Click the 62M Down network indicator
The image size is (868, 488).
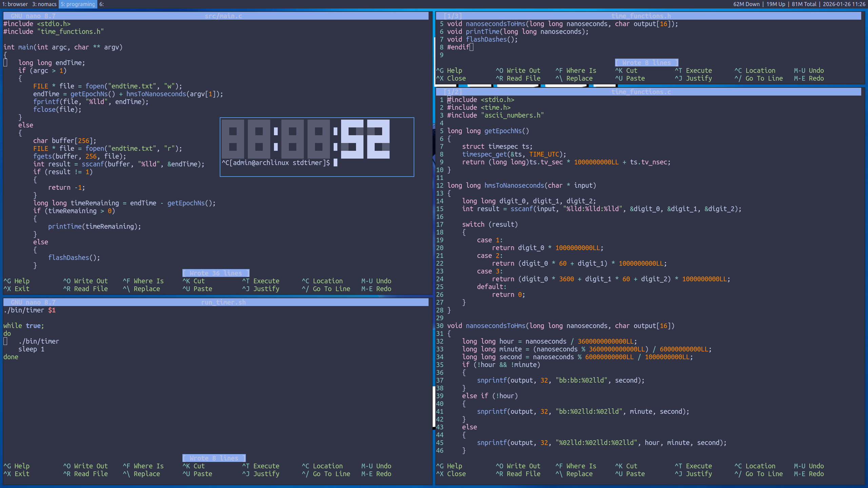coord(746,4)
